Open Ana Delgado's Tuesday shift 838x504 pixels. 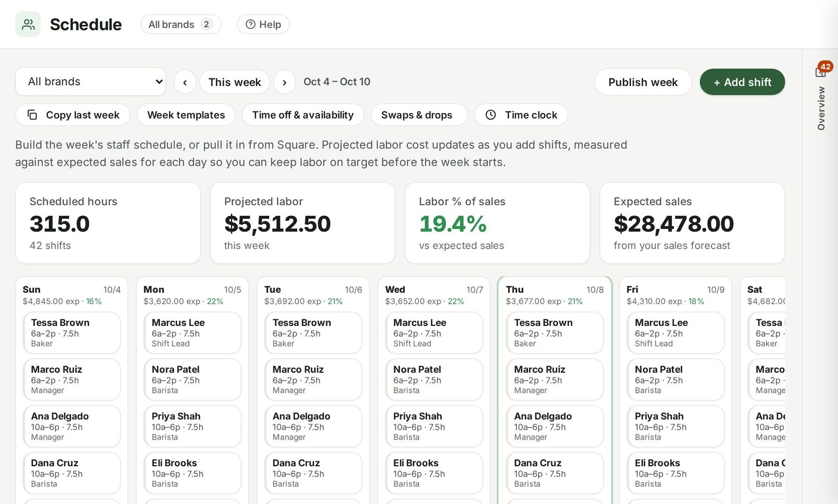coord(313,426)
